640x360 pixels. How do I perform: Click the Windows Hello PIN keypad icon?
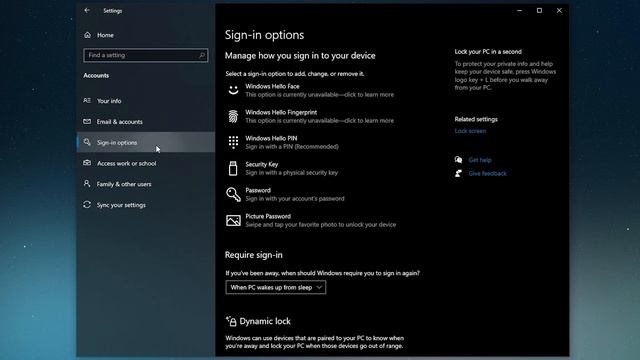click(x=233, y=142)
